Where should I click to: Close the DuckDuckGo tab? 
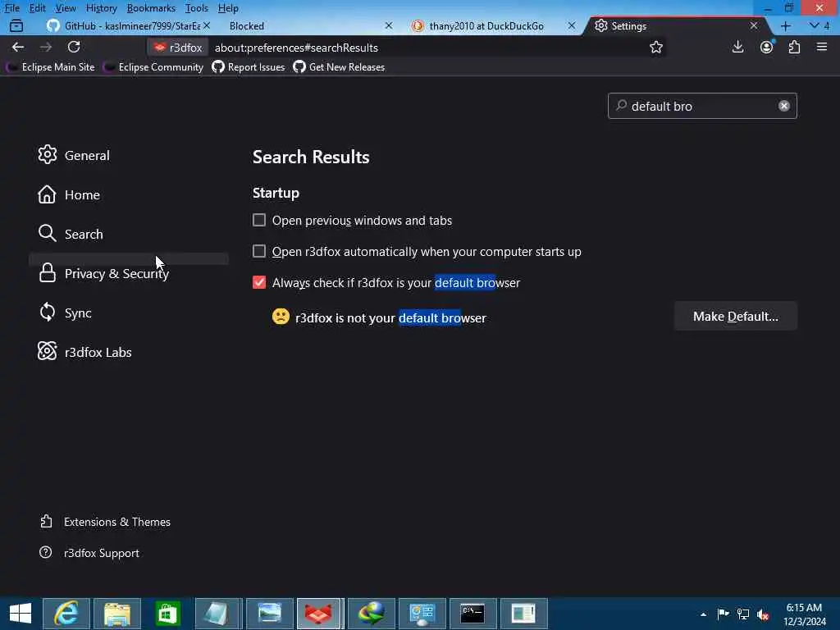tap(572, 25)
